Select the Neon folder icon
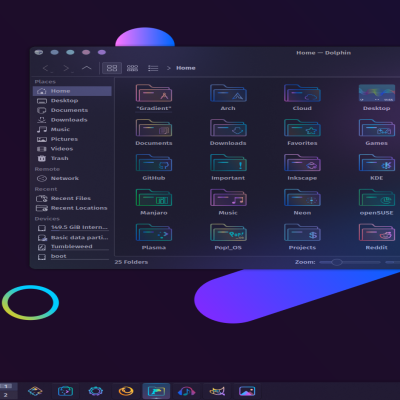The image size is (400, 400). [x=302, y=198]
